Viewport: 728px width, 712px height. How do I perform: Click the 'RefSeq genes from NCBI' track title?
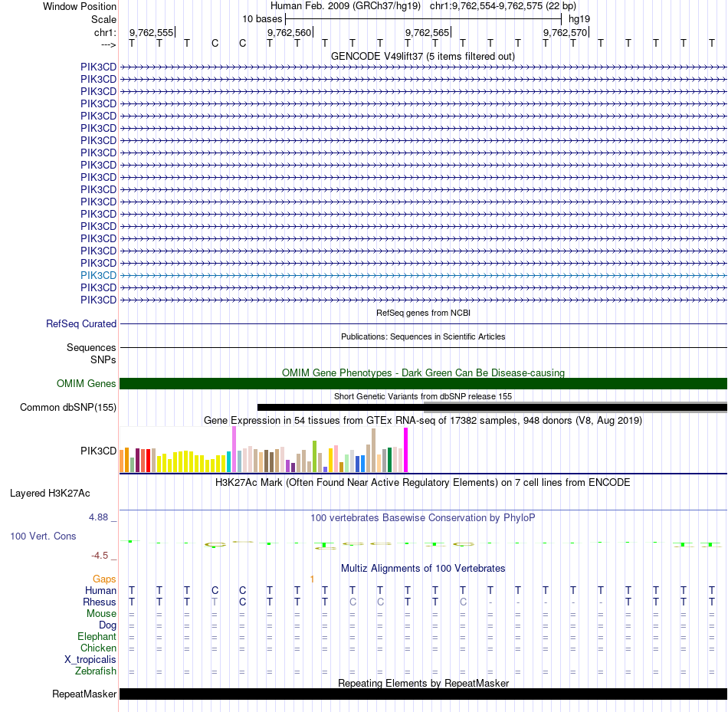[x=423, y=313]
